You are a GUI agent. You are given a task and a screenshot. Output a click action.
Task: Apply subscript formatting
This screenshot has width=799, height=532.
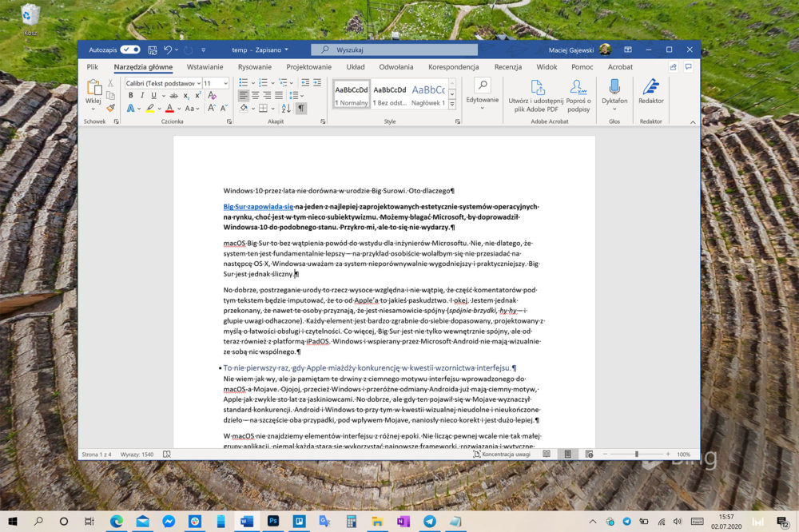pos(186,96)
